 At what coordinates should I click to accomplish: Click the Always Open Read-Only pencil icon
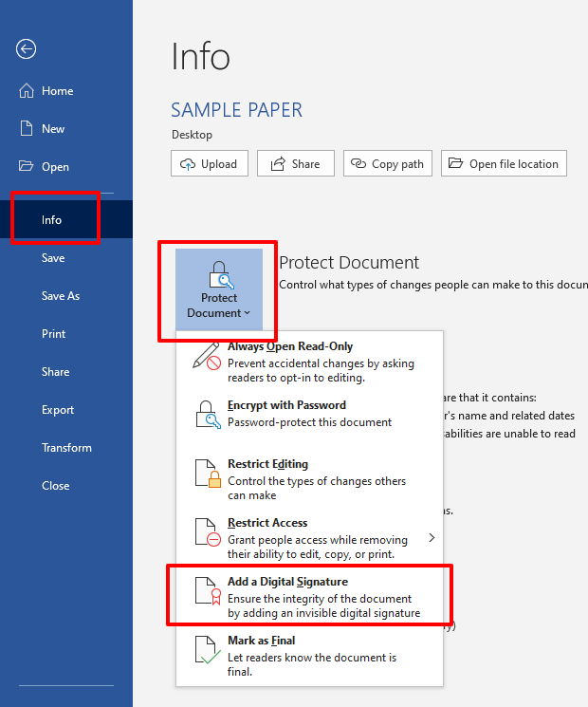(207, 356)
